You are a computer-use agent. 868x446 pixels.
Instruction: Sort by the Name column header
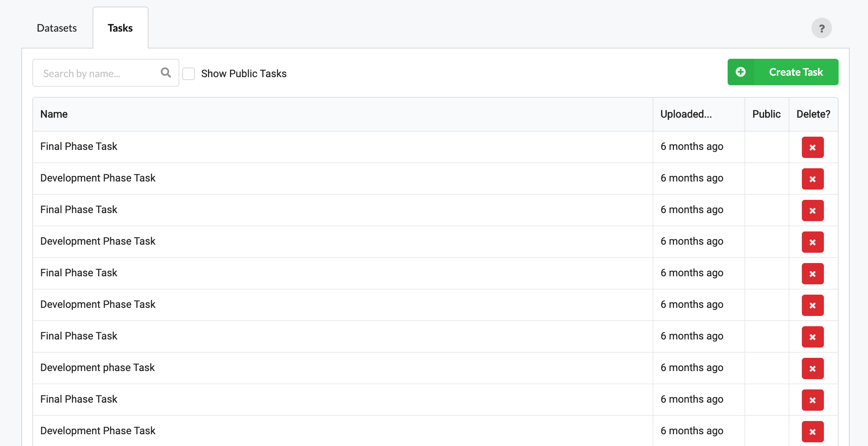click(x=54, y=114)
